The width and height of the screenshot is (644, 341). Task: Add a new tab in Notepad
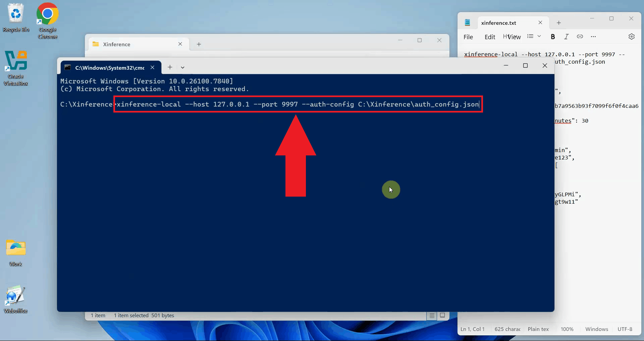point(558,22)
